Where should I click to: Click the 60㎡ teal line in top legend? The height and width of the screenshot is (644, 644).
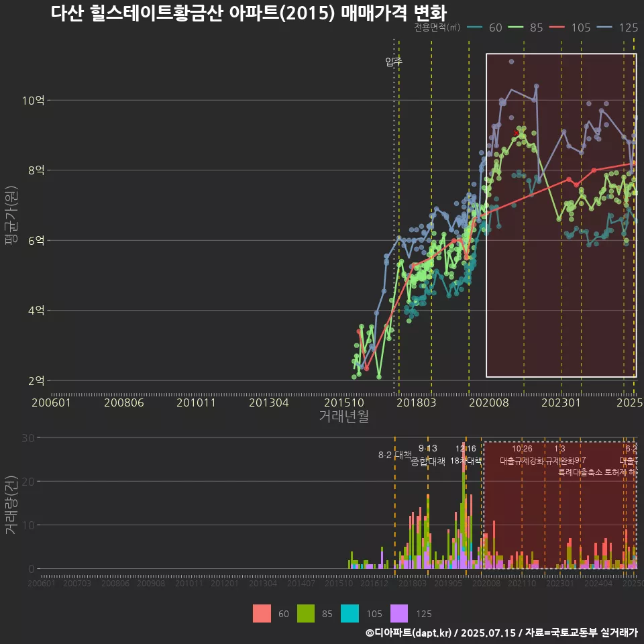coord(475,28)
